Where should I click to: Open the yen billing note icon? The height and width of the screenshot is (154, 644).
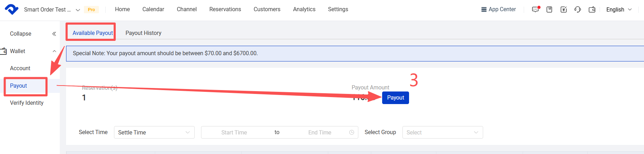pos(564,9)
